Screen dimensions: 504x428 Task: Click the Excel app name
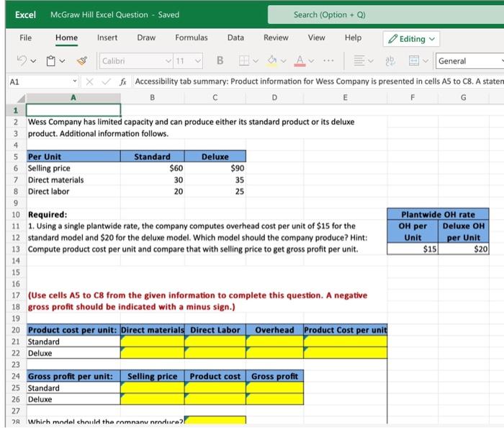[25, 15]
